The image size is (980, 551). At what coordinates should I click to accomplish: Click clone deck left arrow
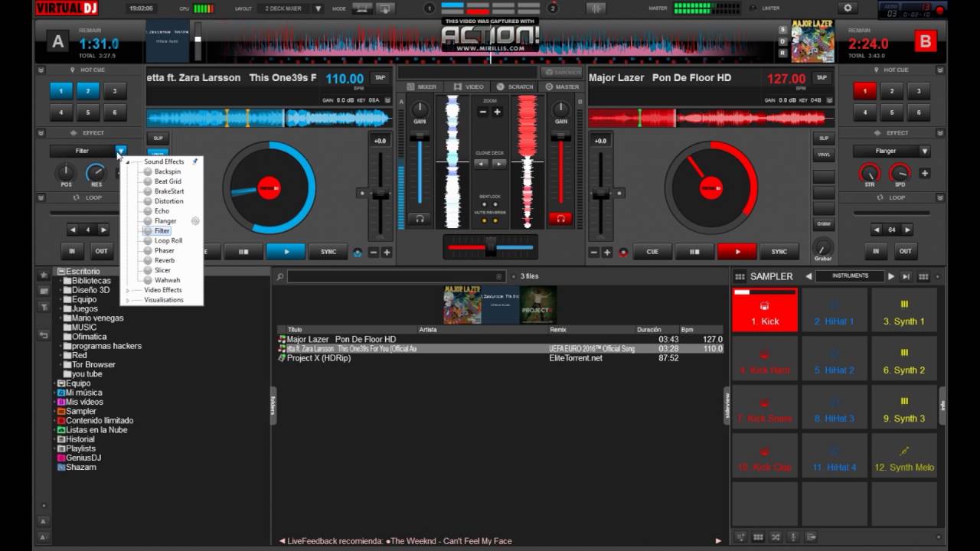pyautogui.click(x=481, y=163)
